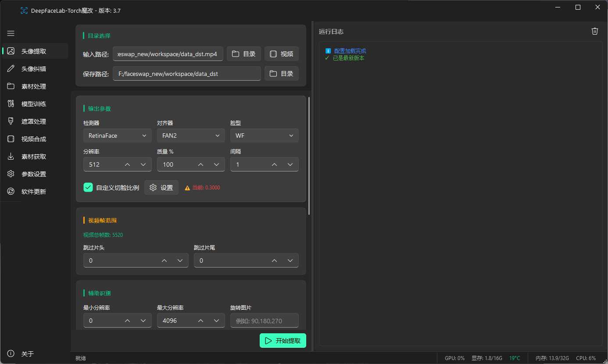Click 设置 button for crop ratio

tap(161, 188)
